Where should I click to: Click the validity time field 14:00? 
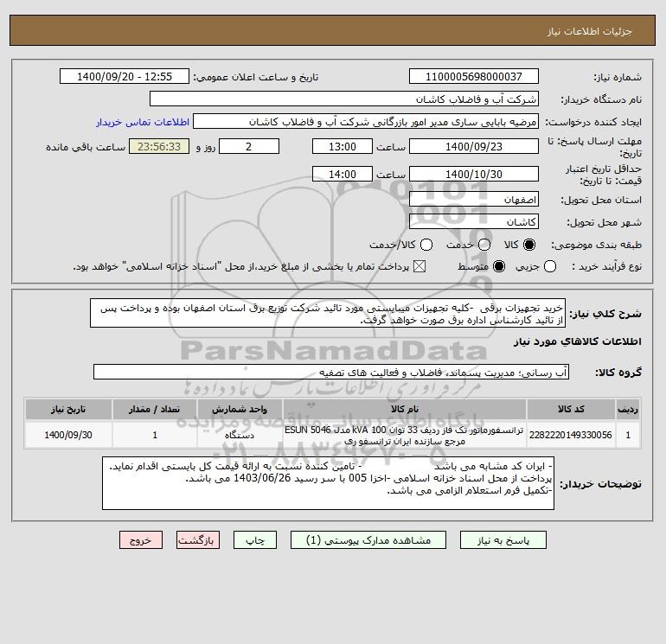pos(343,174)
